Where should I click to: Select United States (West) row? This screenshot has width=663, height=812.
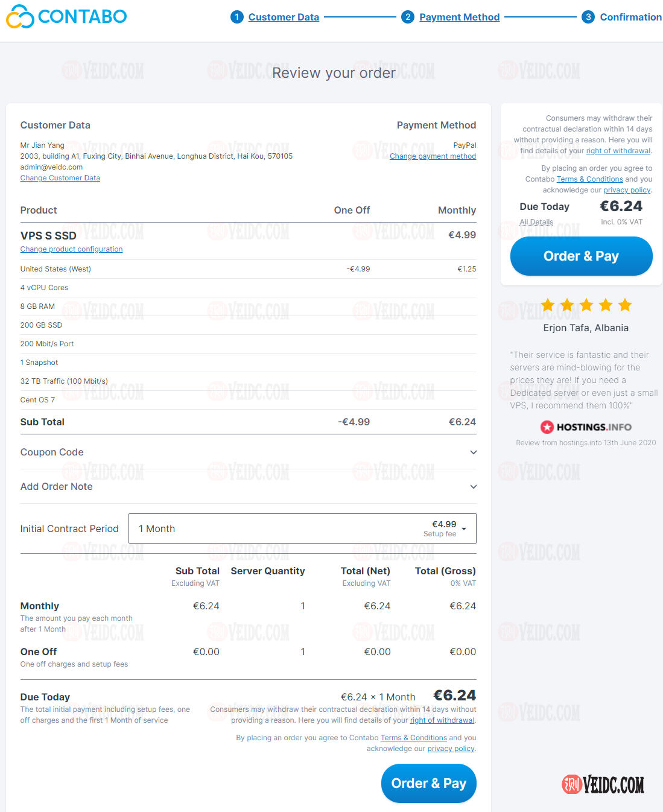point(249,269)
